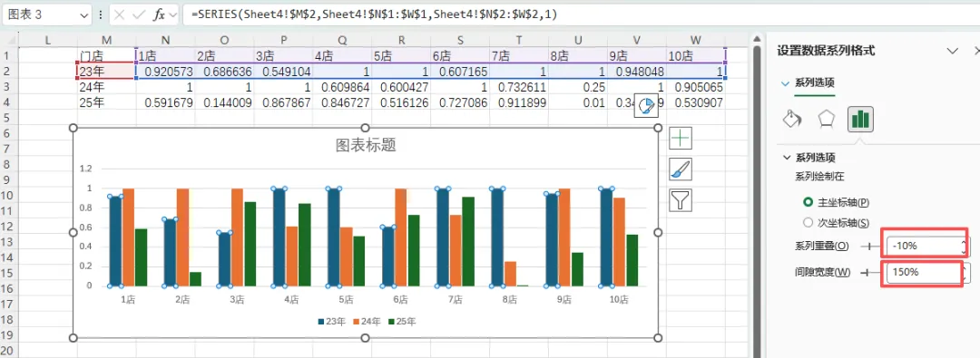Select column header L
This screenshot has width=980, height=358.
pos(47,41)
